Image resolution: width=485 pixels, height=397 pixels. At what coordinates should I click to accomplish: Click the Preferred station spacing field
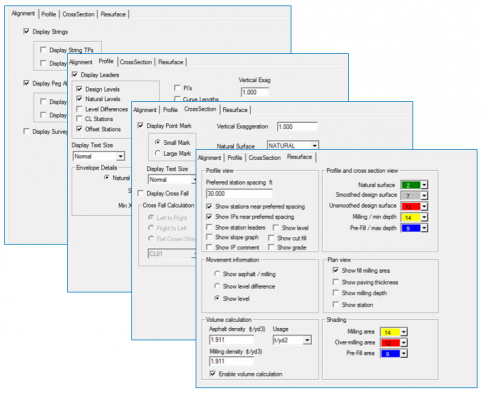(239, 194)
